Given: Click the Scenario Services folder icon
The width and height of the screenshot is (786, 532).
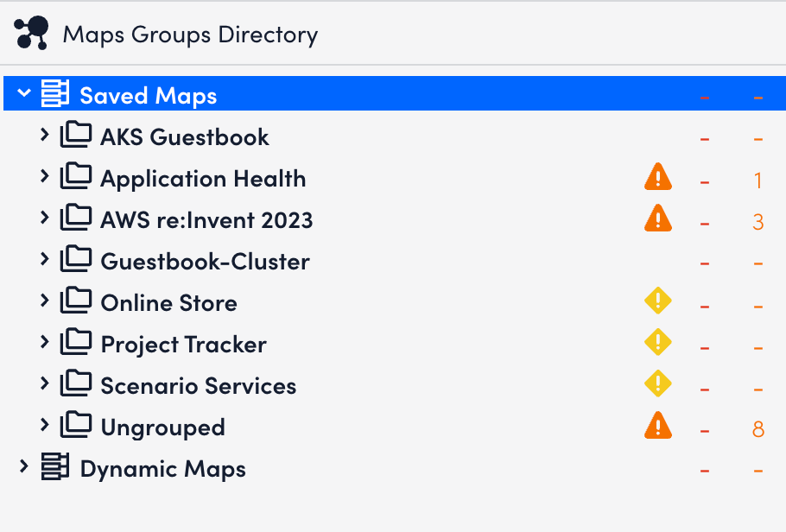Looking at the screenshot, I should (x=76, y=383).
